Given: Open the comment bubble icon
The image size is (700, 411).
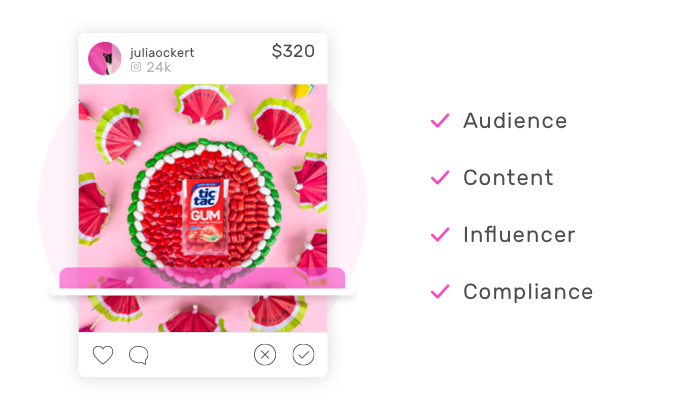Looking at the screenshot, I should 139,355.
